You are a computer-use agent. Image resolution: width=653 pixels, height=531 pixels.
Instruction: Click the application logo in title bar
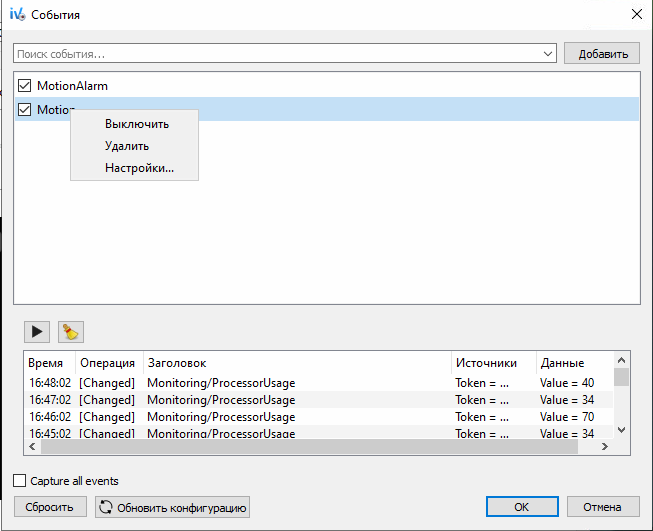(x=17, y=15)
